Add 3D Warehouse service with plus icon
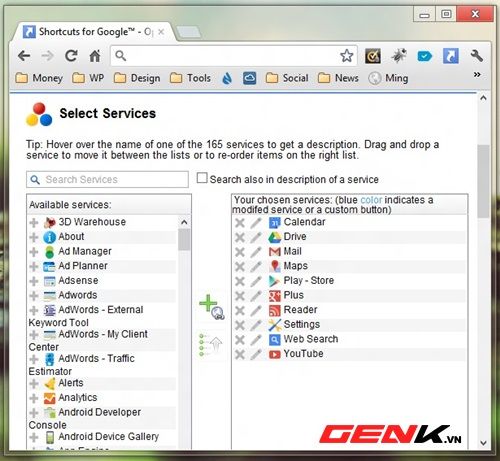Screen dimensions: 500x461 34,222
